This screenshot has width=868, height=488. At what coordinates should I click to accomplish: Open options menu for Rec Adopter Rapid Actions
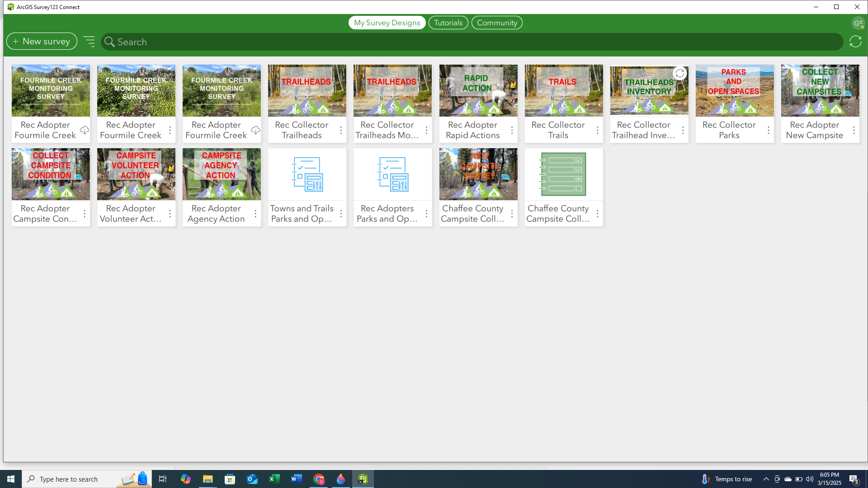pos(512,130)
